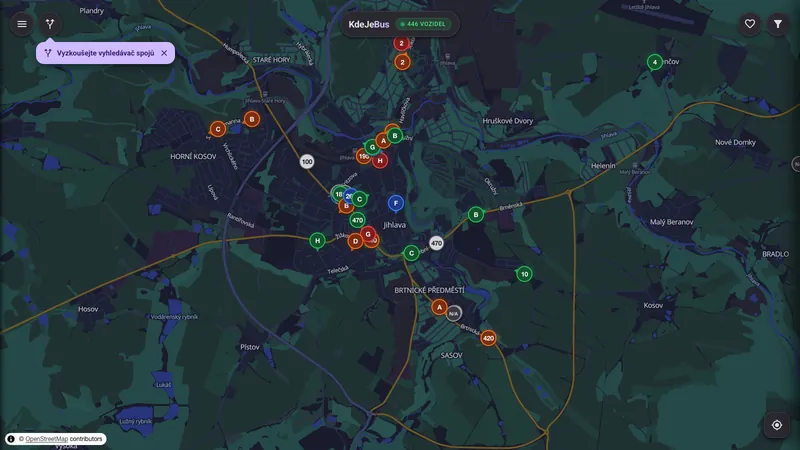Select the green 10 vehicle marker

pyautogui.click(x=524, y=274)
